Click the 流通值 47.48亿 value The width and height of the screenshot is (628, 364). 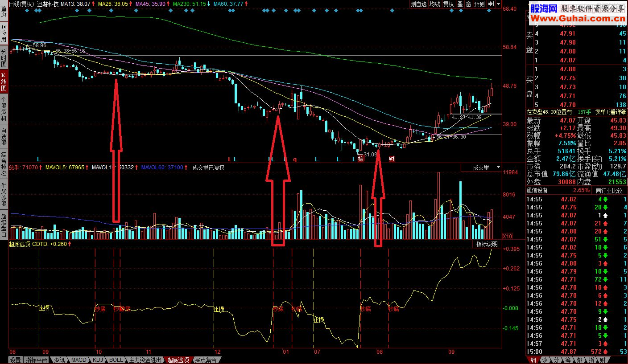pos(615,174)
